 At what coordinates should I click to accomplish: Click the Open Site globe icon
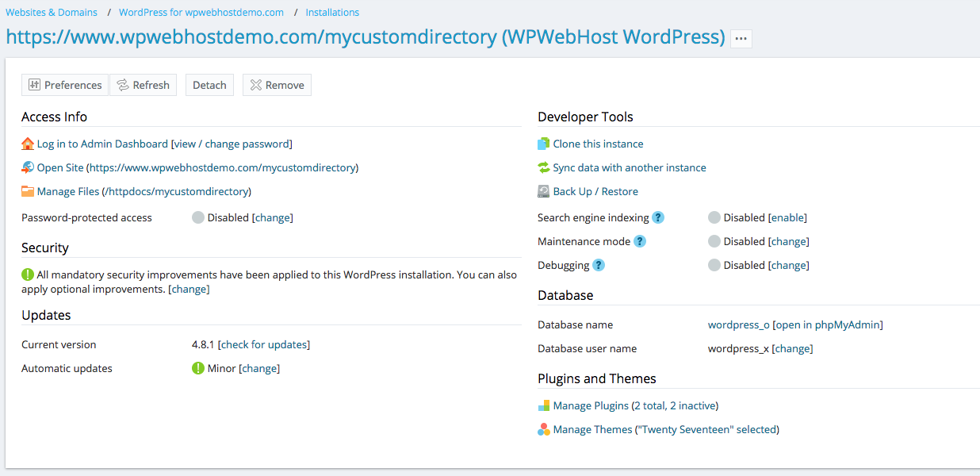(x=28, y=167)
